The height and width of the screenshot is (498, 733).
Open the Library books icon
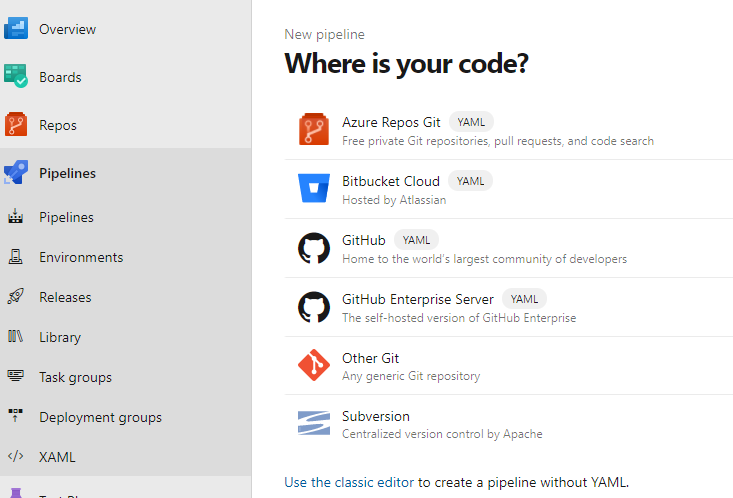[x=16, y=337]
